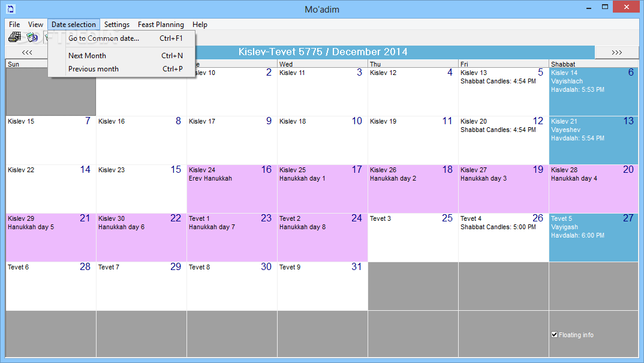Select the Tevet 9 day cell
Image resolution: width=644 pixels, height=363 pixels.
click(x=323, y=286)
